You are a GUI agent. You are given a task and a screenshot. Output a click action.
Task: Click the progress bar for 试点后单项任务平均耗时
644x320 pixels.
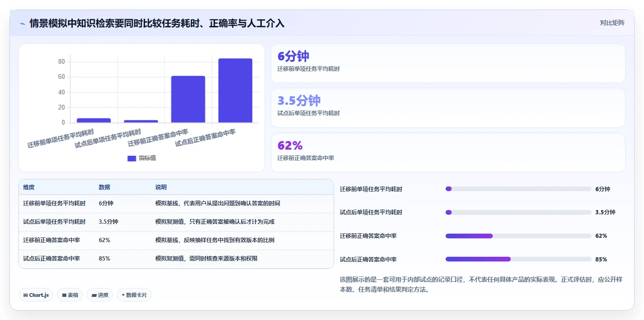click(518, 212)
